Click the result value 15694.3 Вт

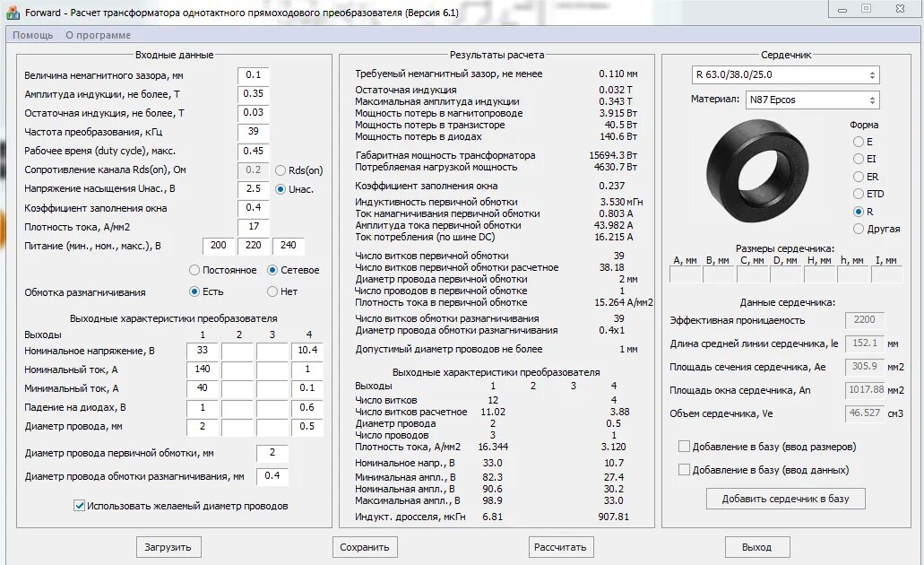tap(613, 156)
